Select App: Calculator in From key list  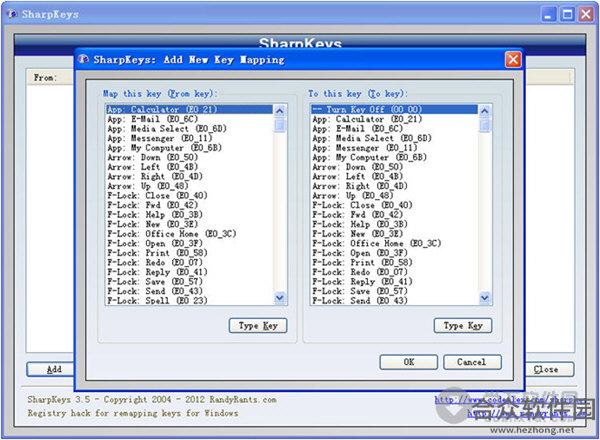pyautogui.click(x=189, y=109)
